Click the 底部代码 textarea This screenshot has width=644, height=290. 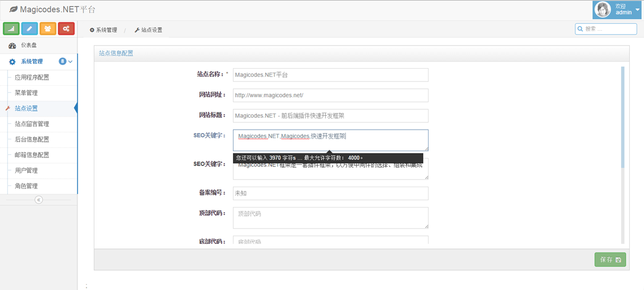(331, 240)
